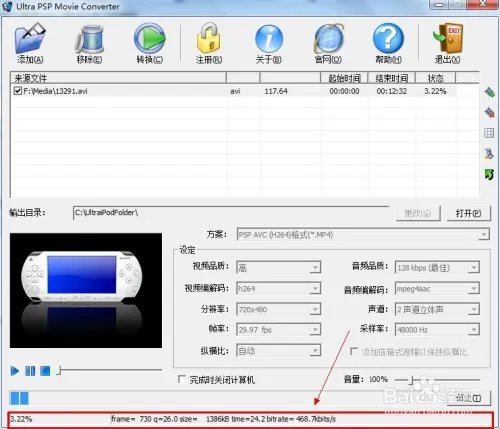Click the second side icon beside the file list

click(x=489, y=113)
